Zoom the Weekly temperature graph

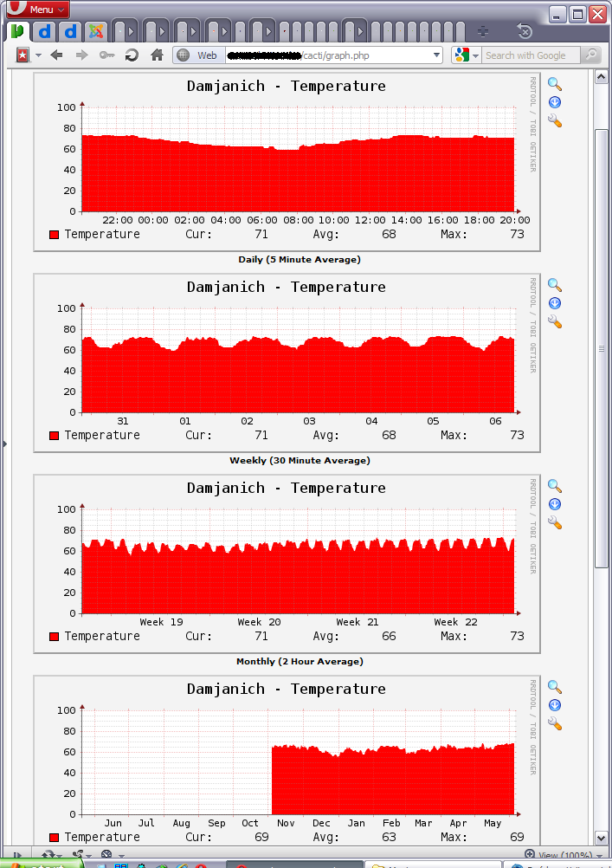pyautogui.click(x=555, y=285)
